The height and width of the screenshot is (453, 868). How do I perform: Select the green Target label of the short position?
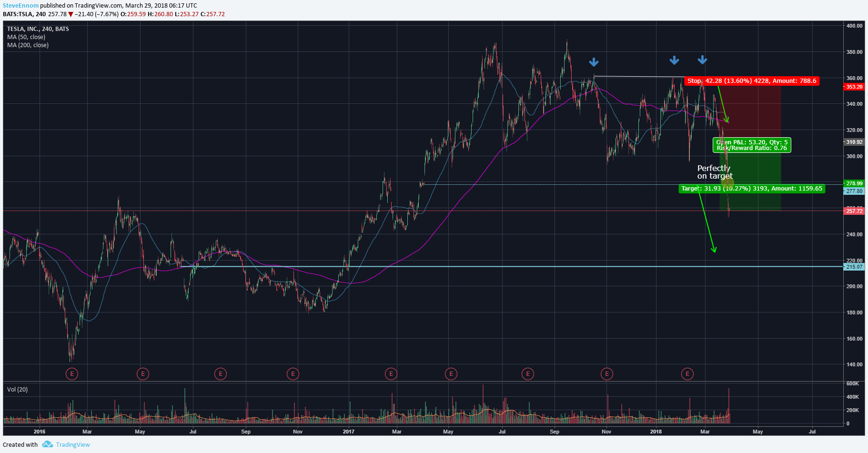(x=752, y=189)
